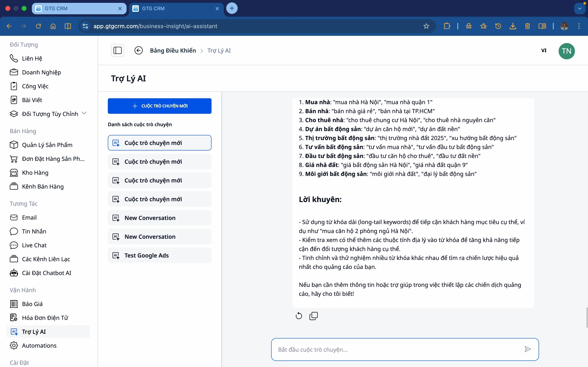
Task: Click the chat scrollbar on right edge
Action: (x=587, y=317)
